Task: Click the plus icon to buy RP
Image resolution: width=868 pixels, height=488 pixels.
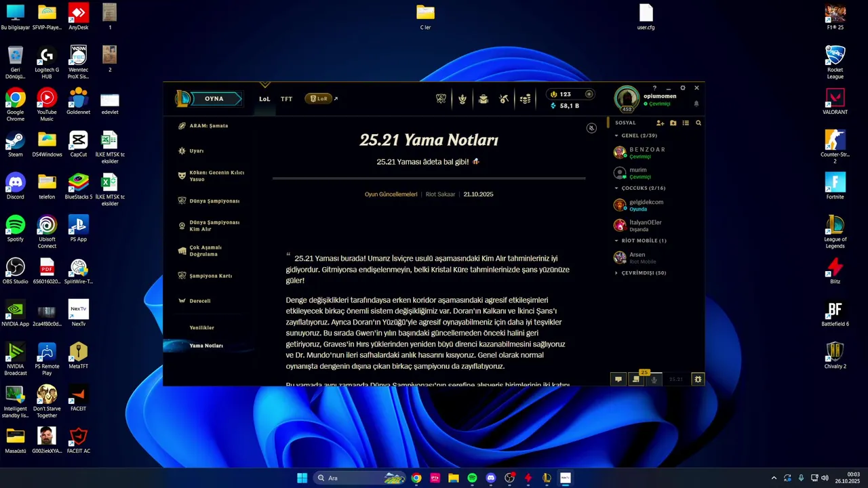Action: coord(589,94)
